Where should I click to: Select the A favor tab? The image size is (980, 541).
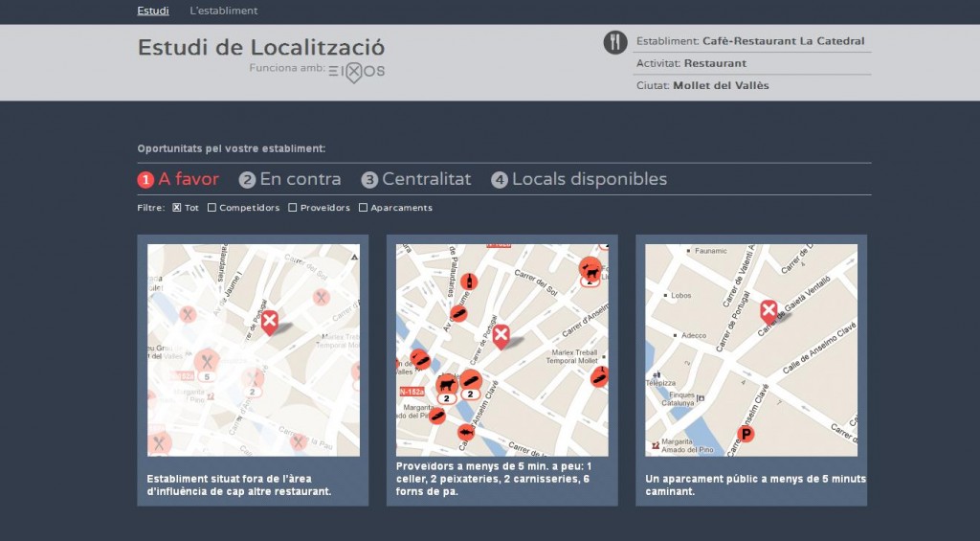179,179
